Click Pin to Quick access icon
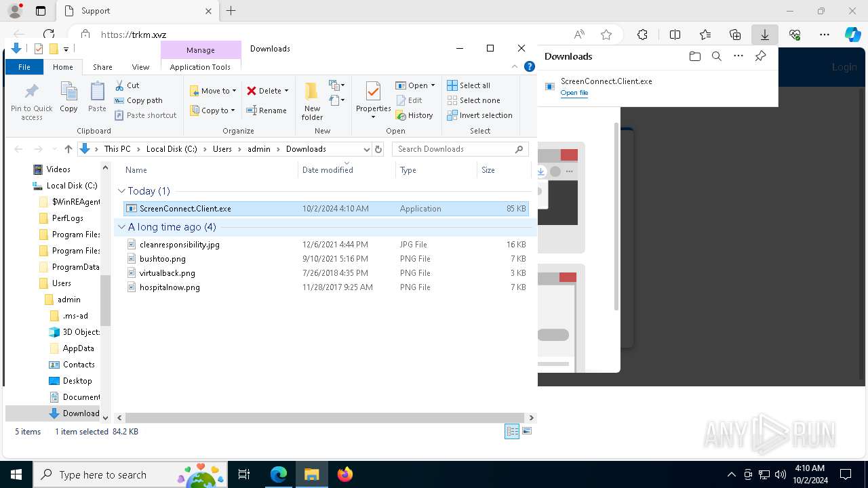Screen dimensions: 868x488 point(31,102)
